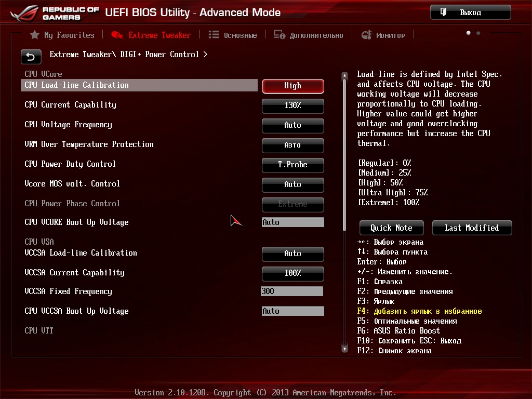Select CPU Current Capability label
Viewport: 532px width, 399px height.
pos(71,105)
